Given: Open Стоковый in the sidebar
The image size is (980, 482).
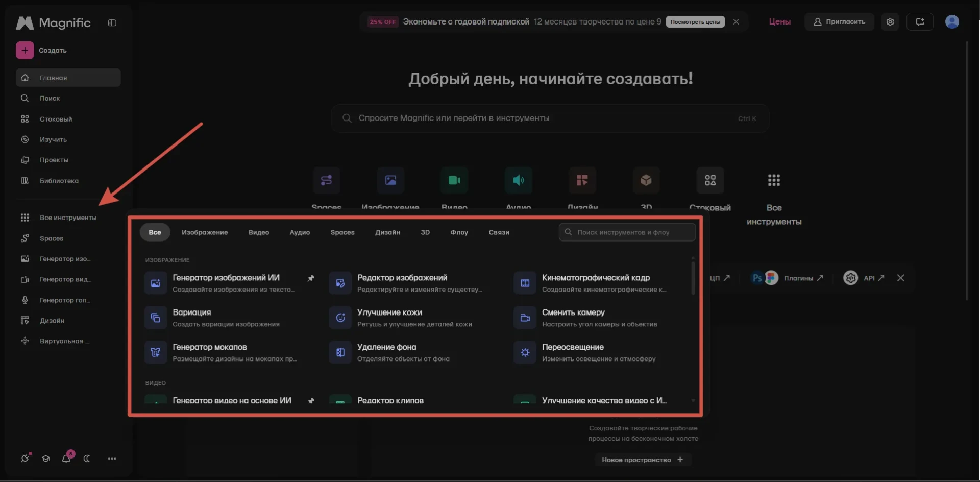Looking at the screenshot, I should (x=68, y=119).
